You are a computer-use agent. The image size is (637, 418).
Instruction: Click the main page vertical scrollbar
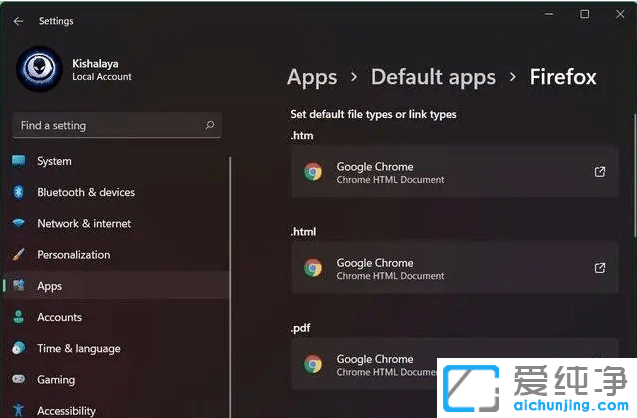tap(635, 175)
